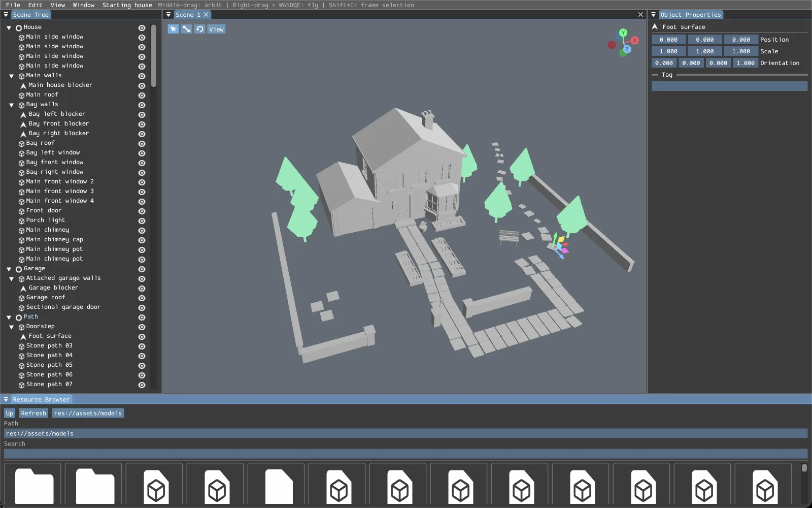Refresh the Resource Browser
This screenshot has width=812, height=508.
tap(33, 413)
